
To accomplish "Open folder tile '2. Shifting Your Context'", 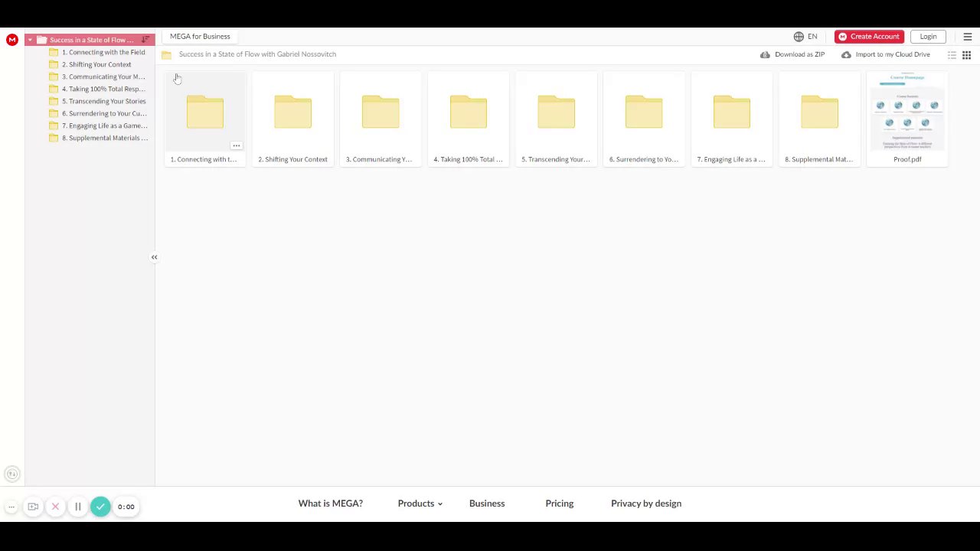I will pos(292,119).
